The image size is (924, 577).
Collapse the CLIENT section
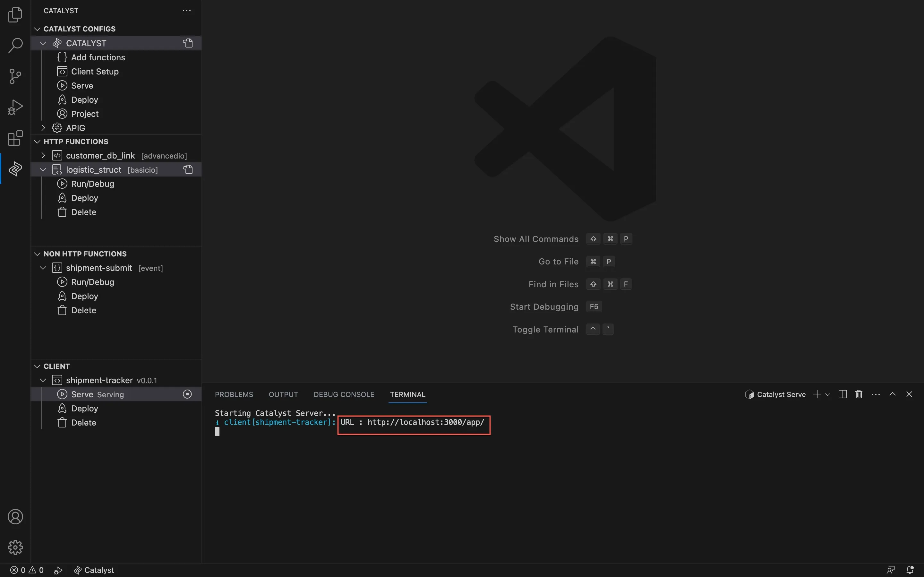pos(37,366)
